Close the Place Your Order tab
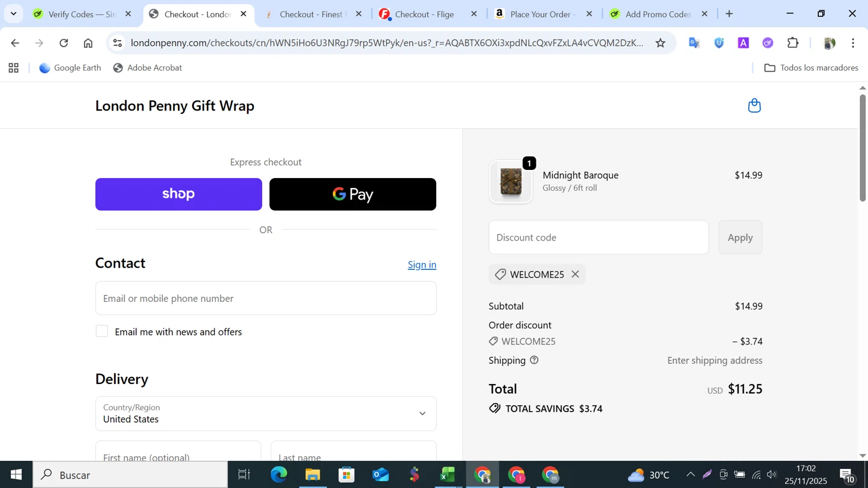 coord(589,14)
